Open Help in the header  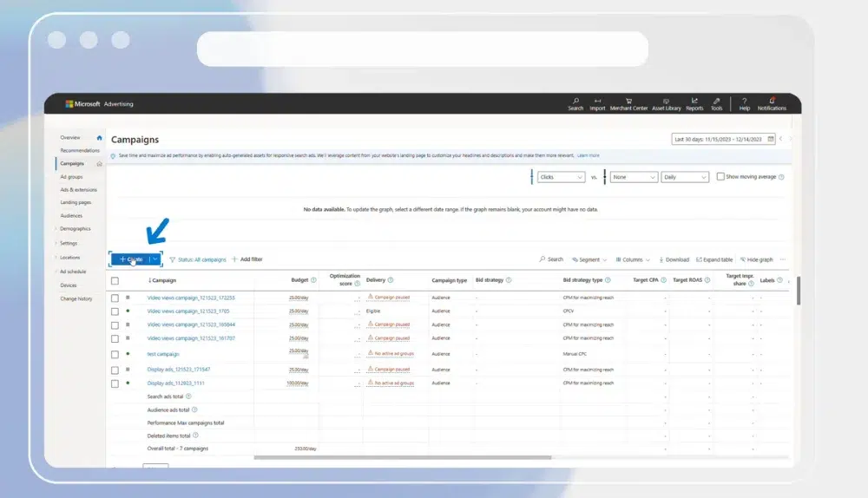pos(745,104)
